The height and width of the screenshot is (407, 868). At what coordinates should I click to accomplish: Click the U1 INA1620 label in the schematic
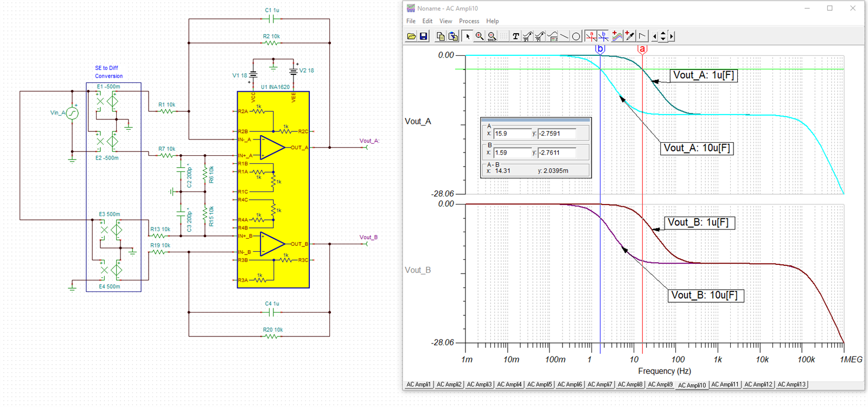pyautogui.click(x=275, y=87)
